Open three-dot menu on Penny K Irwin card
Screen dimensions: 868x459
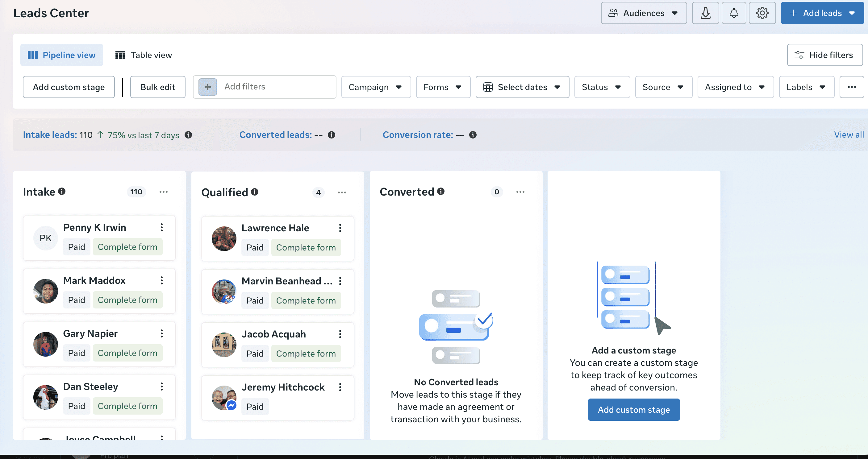[162, 227]
